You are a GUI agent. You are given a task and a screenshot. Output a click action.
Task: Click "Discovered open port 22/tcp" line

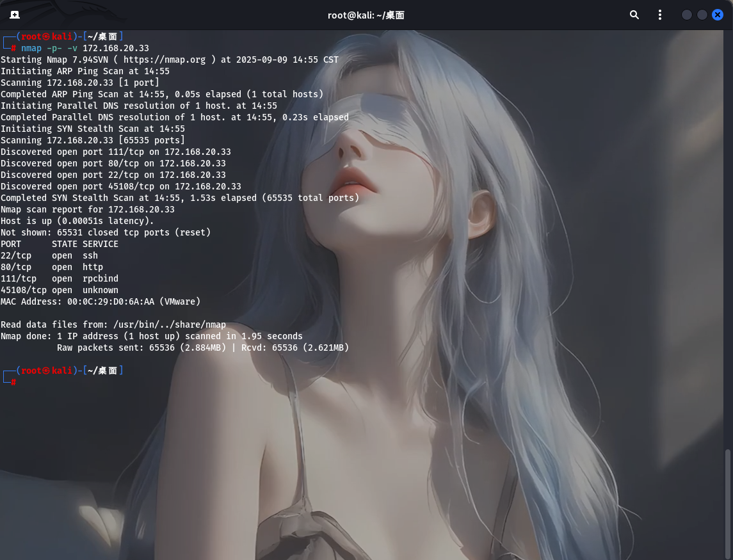[113, 175]
